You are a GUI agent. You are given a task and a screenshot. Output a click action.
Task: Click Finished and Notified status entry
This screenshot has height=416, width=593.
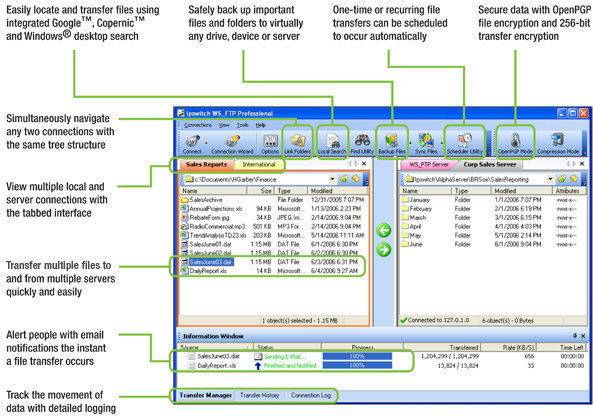tap(286, 366)
